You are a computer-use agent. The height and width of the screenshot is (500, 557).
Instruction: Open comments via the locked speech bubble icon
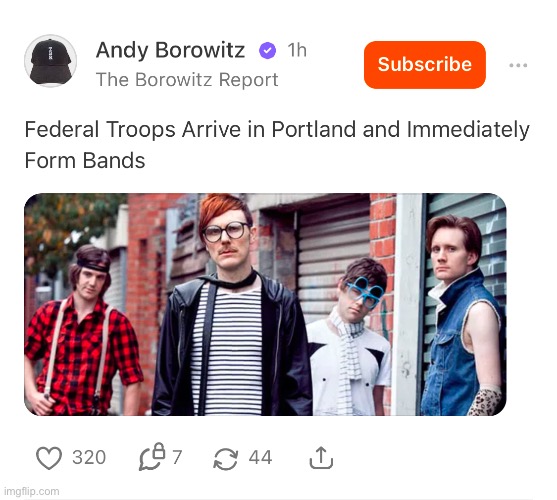(x=152, y=457)
